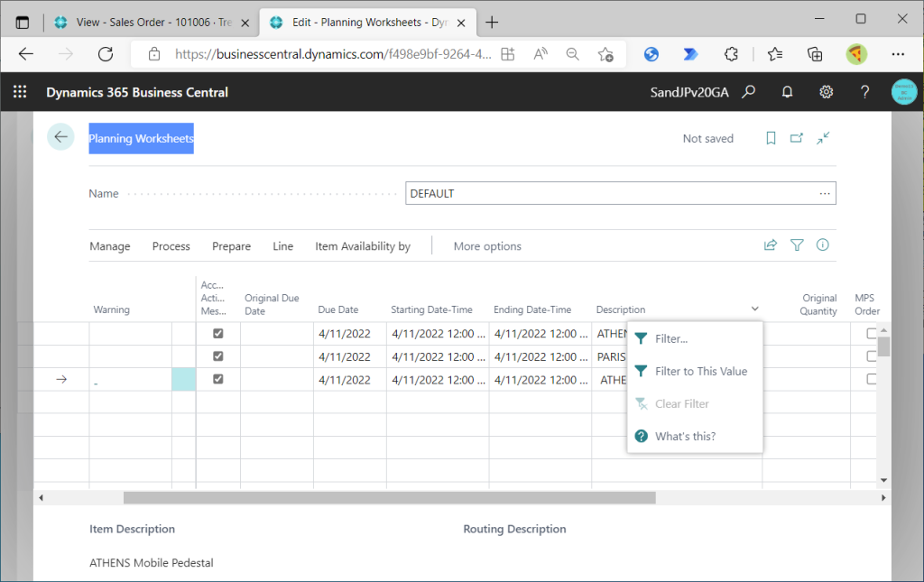Viewport: 924px width, 582px height.
Task: Bookmark this page with the bookmark icon
Action: (x=771, y=138)
